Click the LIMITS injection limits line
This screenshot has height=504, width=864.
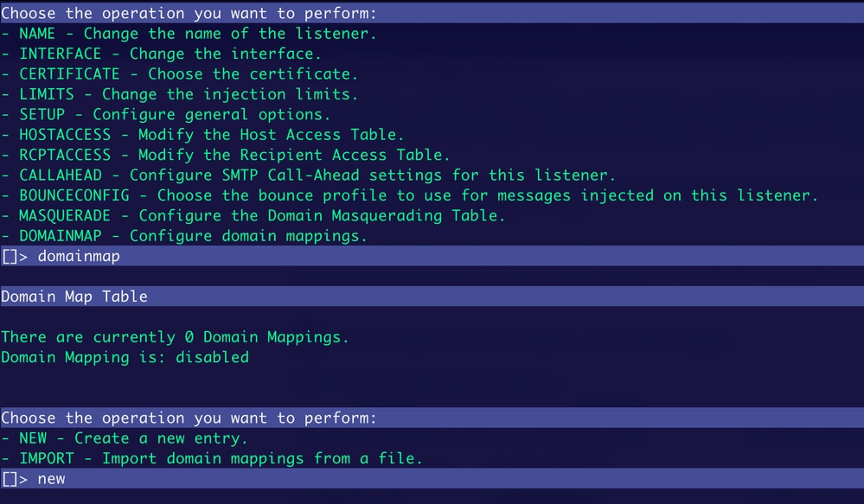click(x=180, y=94)
